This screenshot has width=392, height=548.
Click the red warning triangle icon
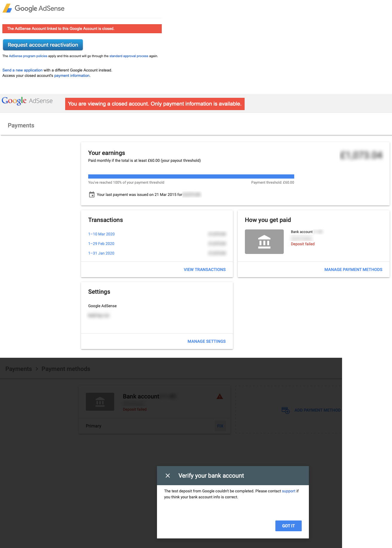(x=220, y=397)
